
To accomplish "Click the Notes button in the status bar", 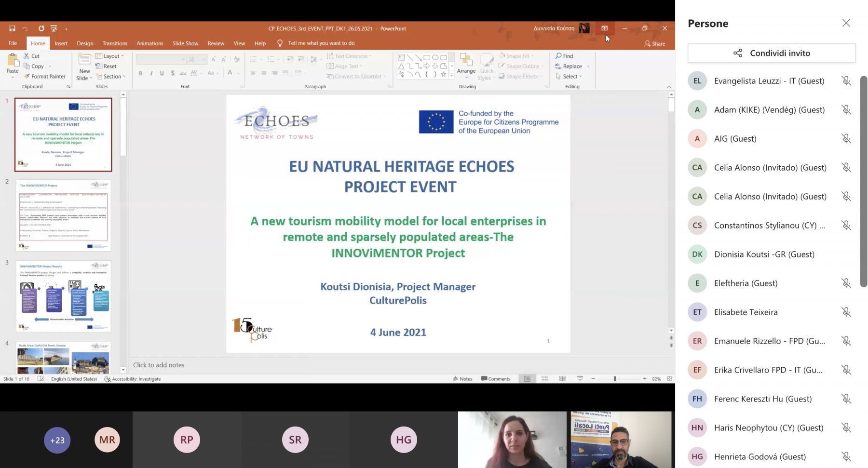I will tap(462, 379).
